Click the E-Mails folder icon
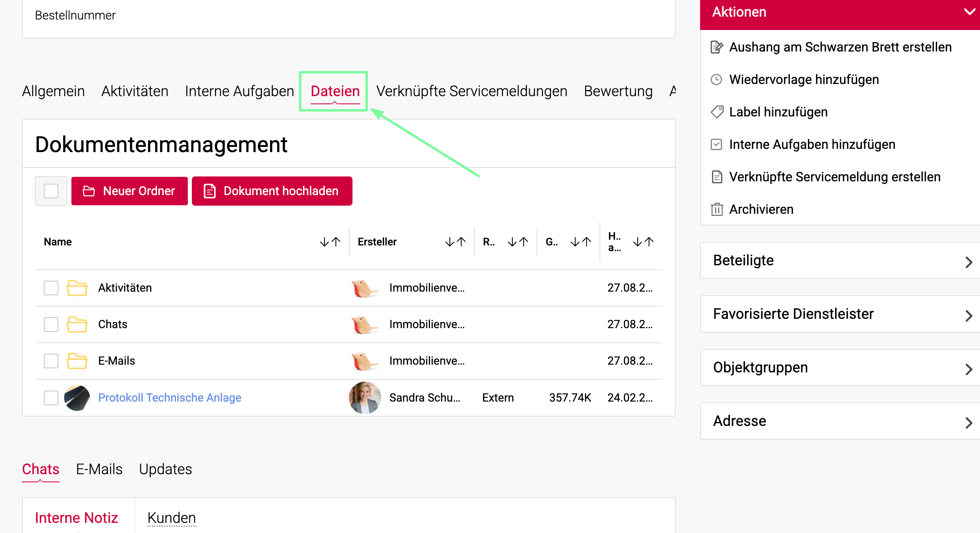The width and height of the screenshot is (980, 533). point(77,361)
